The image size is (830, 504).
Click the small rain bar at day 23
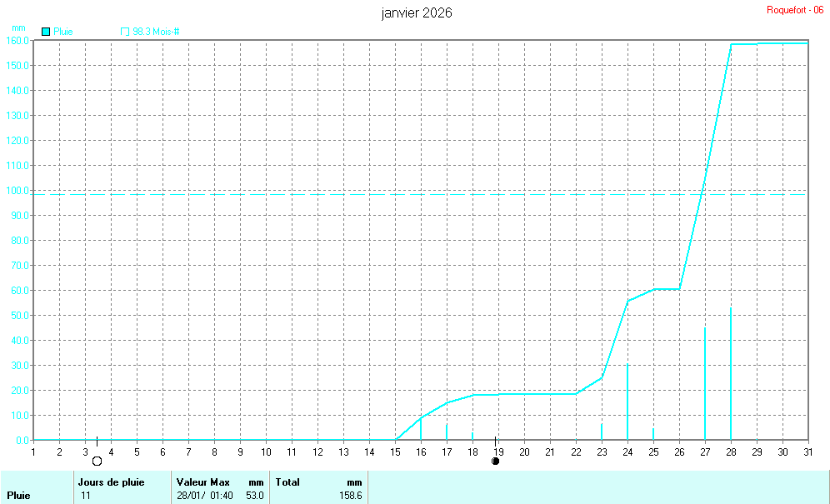click(602, 431)
